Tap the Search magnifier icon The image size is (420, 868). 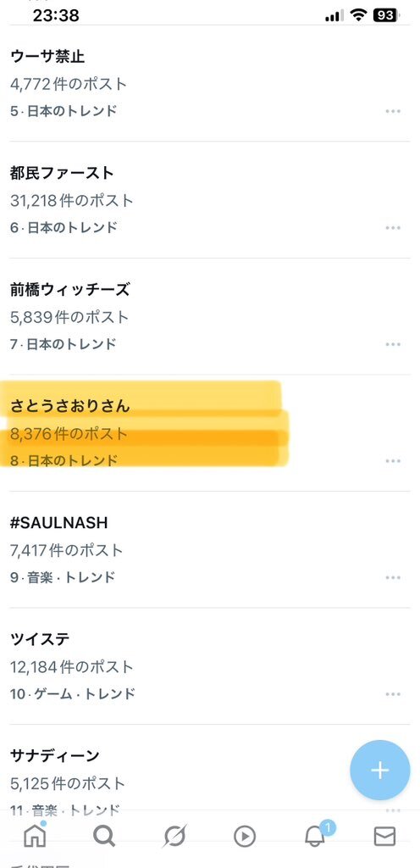(104, 836)
